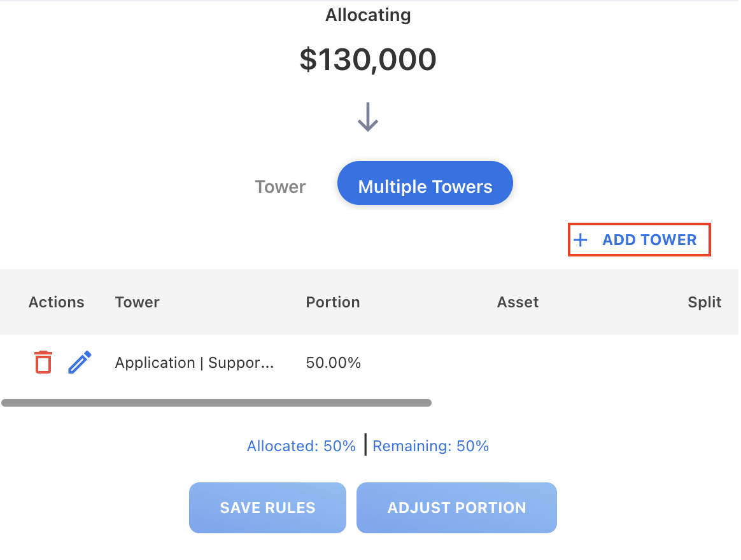This screenshot has width=741, height=560.
Task: Click the plus icon beside Add Tower
Action: point(580,240)
